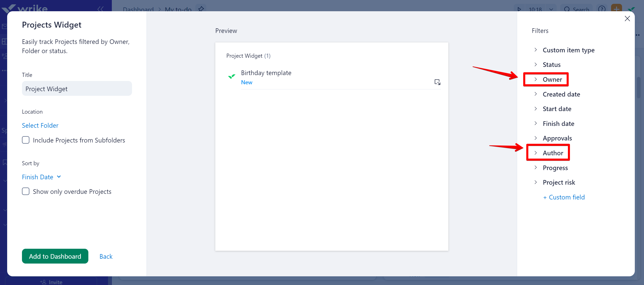Expand the Status filter
The width and height of the screenshot is (644, 285).
551,65
